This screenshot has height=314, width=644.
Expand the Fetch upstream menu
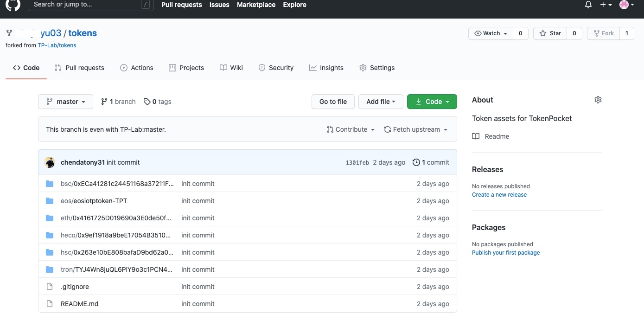[x=416, y=129]
